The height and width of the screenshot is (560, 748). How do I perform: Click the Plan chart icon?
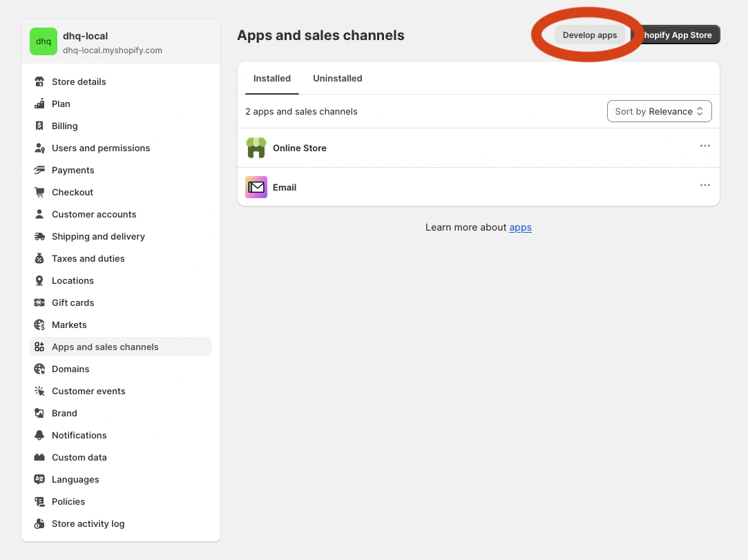point(39,104)
